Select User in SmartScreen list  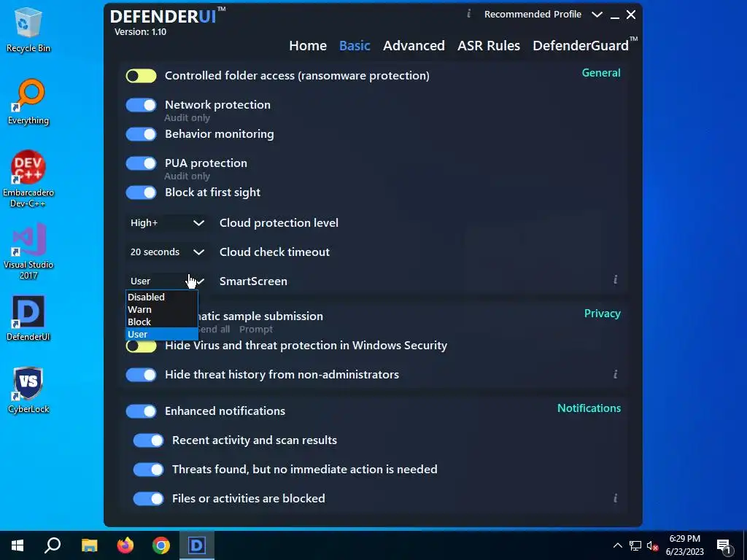[161, 334]
